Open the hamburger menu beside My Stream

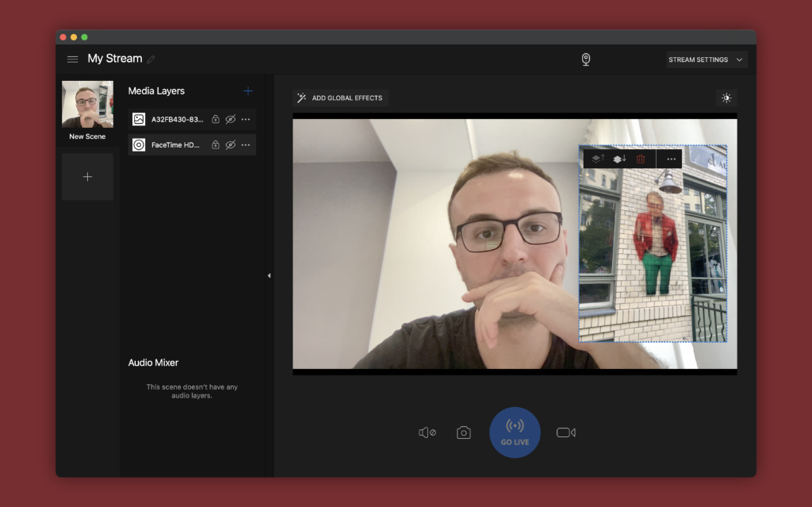click(73, 60)
